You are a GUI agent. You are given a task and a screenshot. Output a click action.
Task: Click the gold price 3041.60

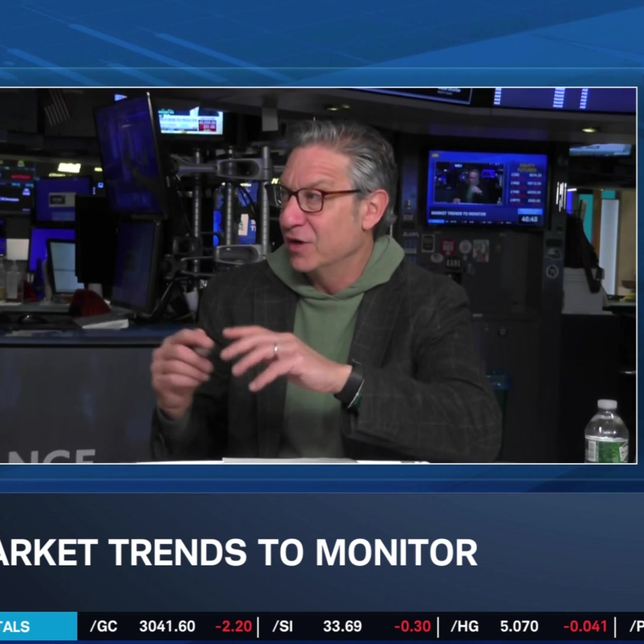point(167,627)
